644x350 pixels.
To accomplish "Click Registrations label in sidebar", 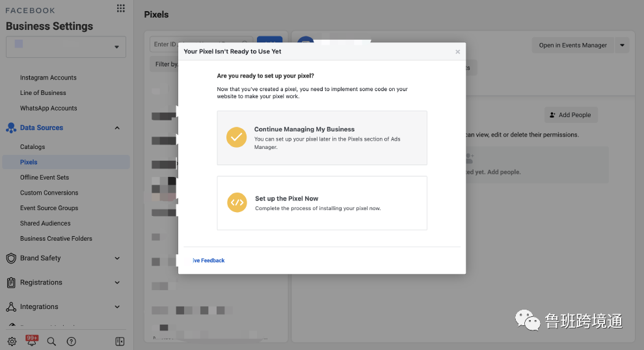I will (x=41, y=282).
